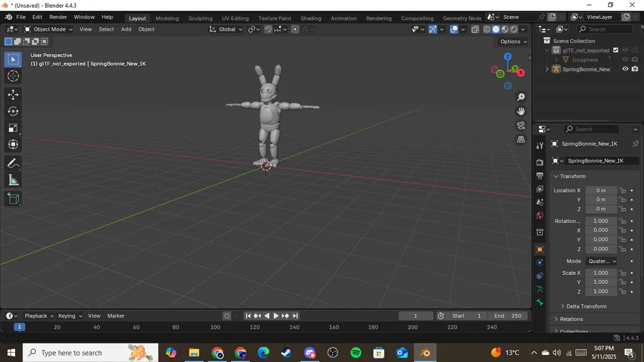The width and height of the screenshot is (644, 362).
Task: Toggle SpringBonnie_New render camera icon
Action: point(635,69)
